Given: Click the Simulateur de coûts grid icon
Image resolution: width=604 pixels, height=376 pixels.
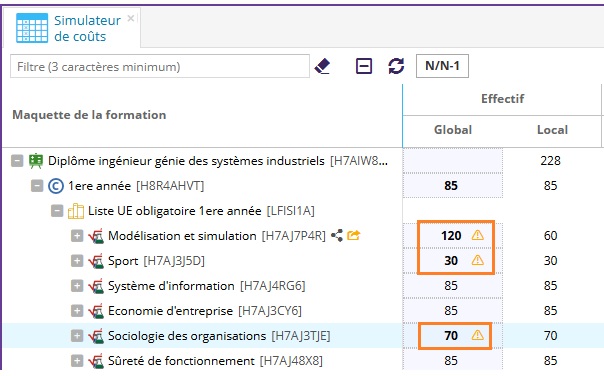Looking at the screenshot, I should coord(32,28).
